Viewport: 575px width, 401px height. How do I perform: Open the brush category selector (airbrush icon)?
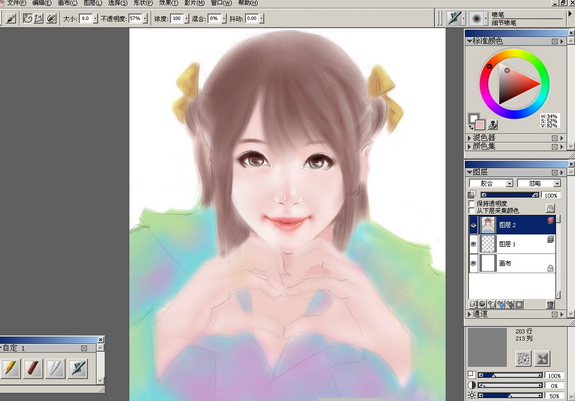pos(455,18)
